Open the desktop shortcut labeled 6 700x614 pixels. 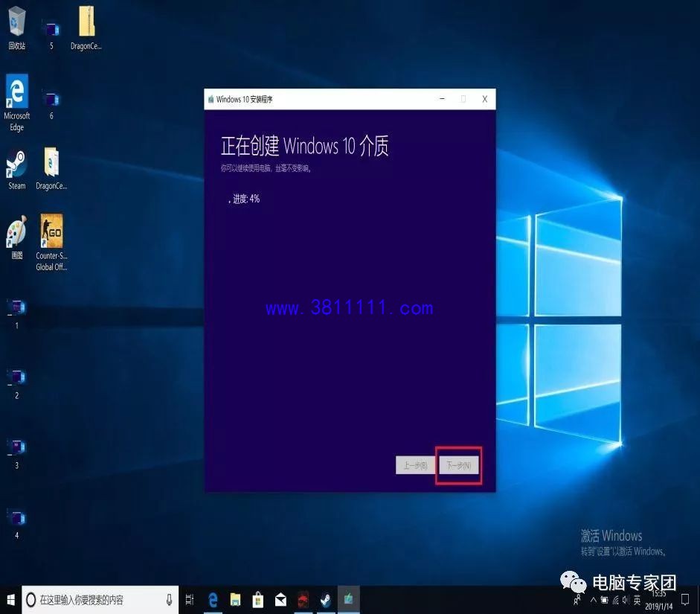point(51,103)
